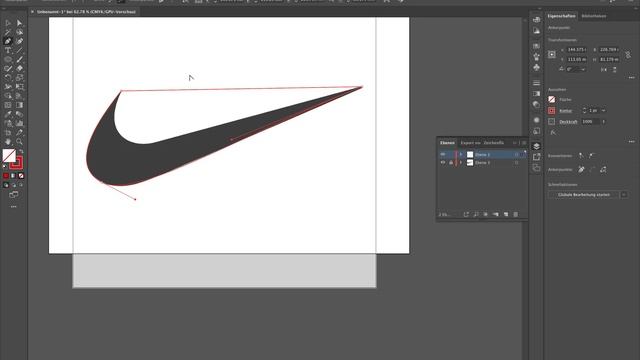The height and width of the screenshot is (360, 640).
Task: Select the Lasso tool
Action: [x=19, y=32]
